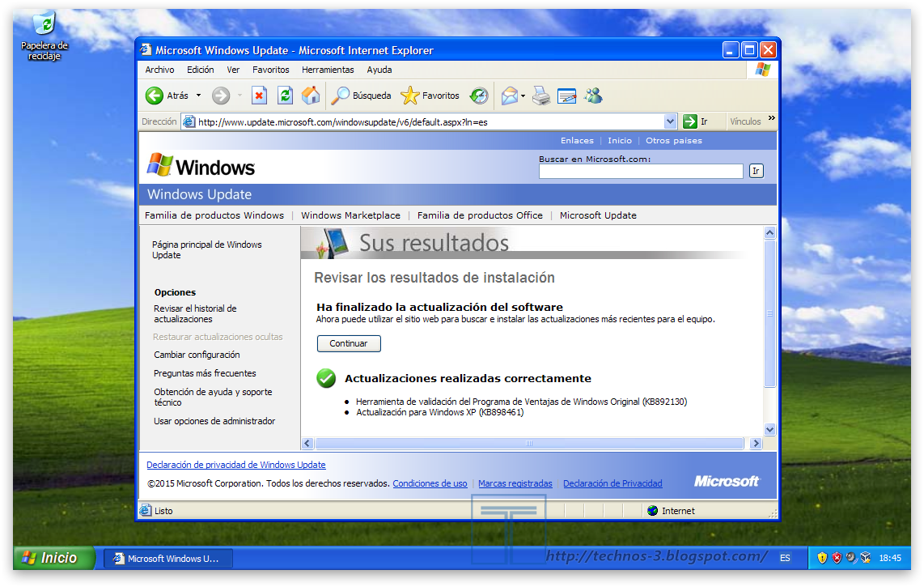Open the Forward history dropdown arrow

[239, 96]
